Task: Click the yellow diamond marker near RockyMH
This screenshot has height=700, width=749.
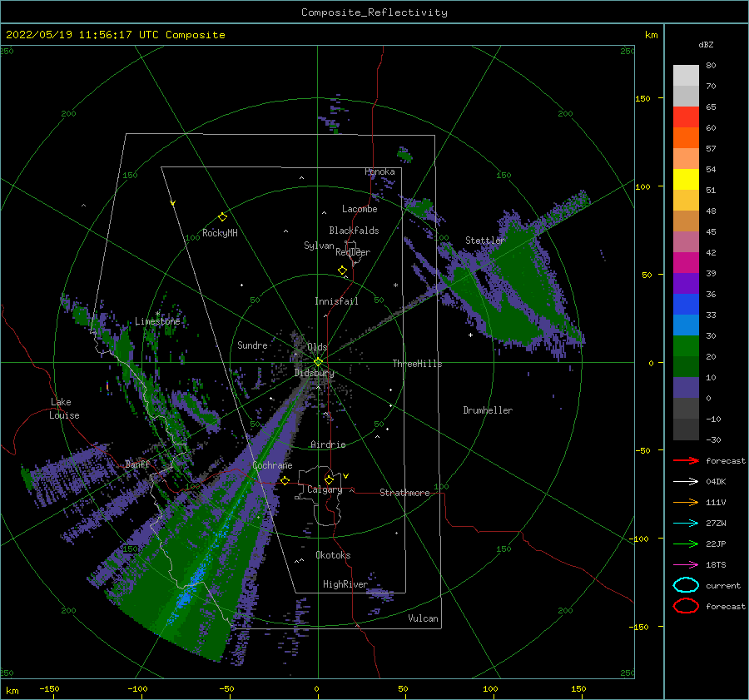Action: 222,217
